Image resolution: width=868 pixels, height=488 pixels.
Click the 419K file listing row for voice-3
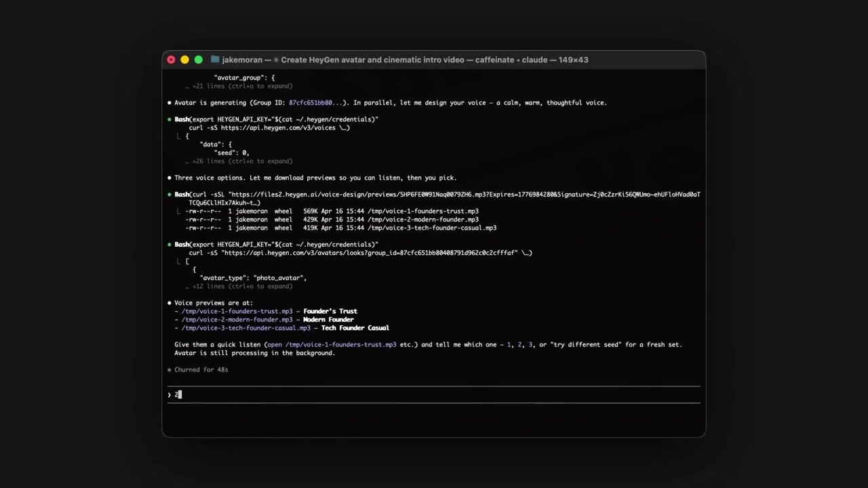coord(340,228)
